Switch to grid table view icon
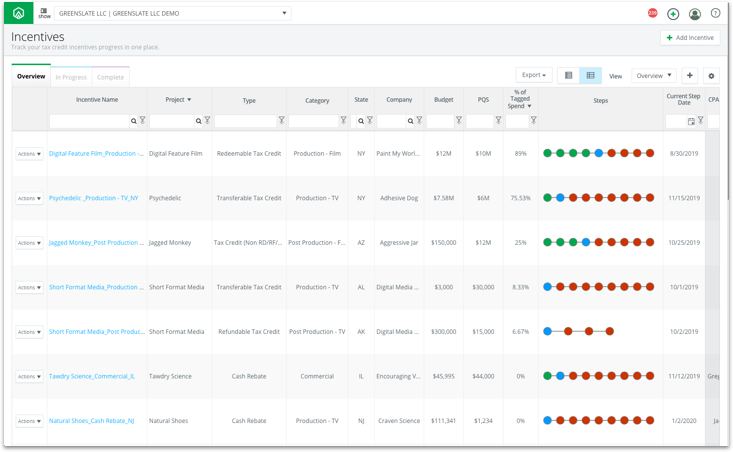Screen dimensions: 733x452 tap(590, 75)
